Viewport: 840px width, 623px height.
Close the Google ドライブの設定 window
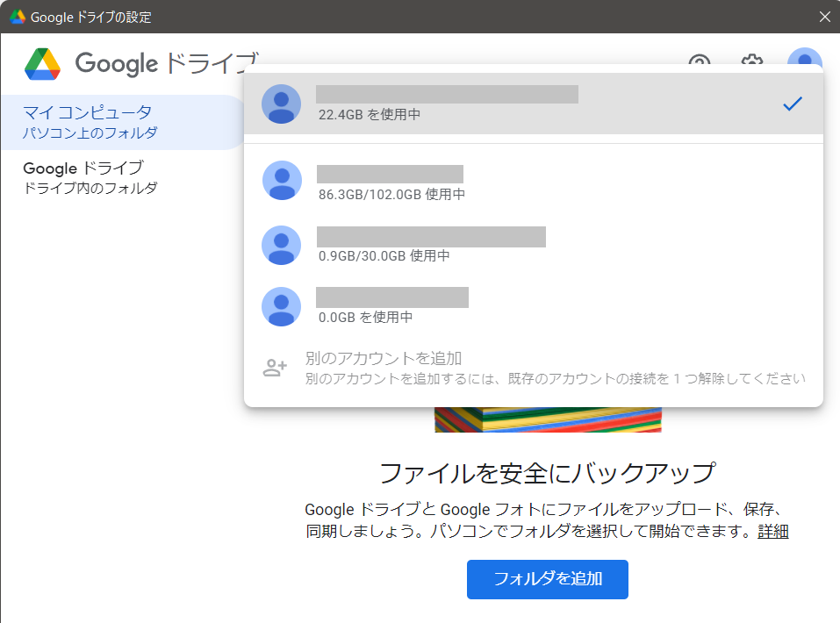824,17
